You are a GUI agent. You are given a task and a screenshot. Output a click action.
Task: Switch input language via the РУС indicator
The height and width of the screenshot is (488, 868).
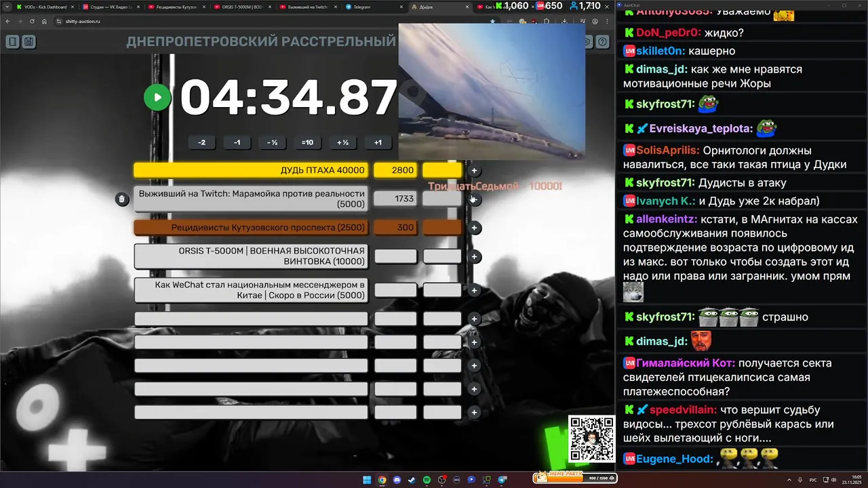point(813,480)
